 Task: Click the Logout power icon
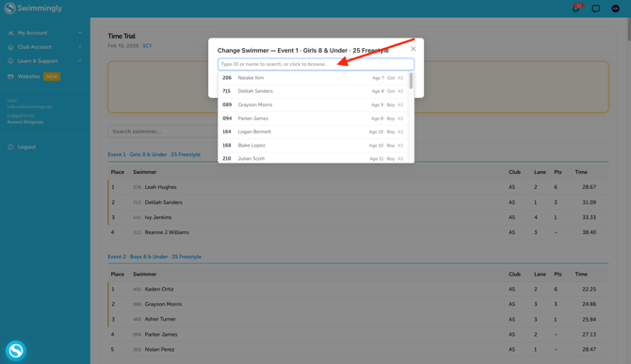[10, 147]
